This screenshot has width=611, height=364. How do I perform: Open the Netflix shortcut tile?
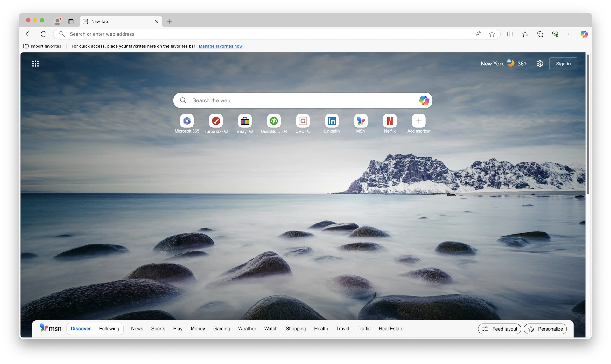(x=390, y=121)
